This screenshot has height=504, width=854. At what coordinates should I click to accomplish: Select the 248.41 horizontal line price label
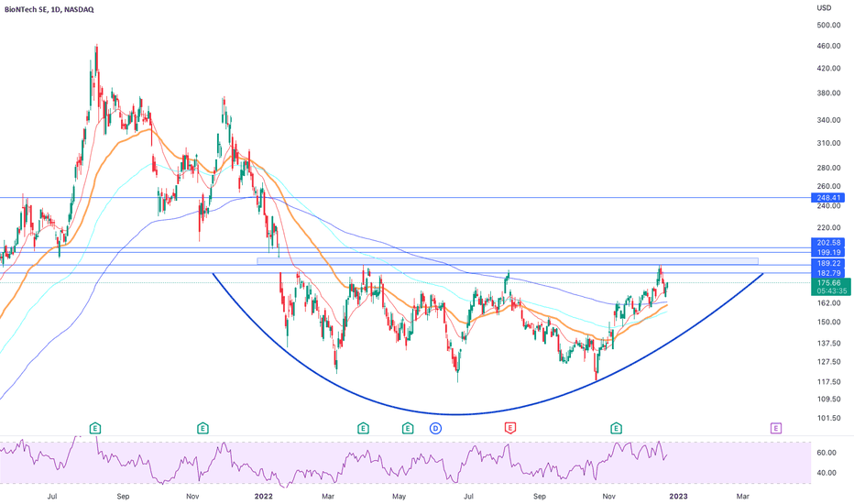coord(827,198)
